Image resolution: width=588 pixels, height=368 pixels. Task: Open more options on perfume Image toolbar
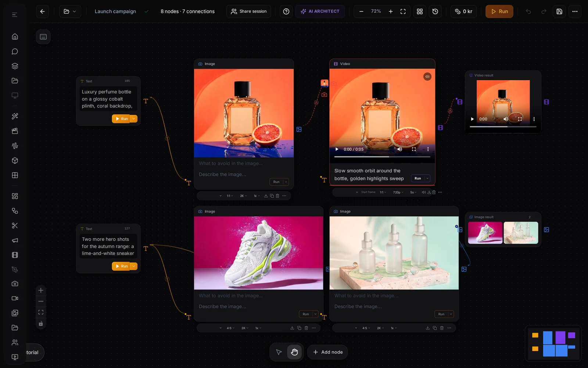[x=284, y=196]
